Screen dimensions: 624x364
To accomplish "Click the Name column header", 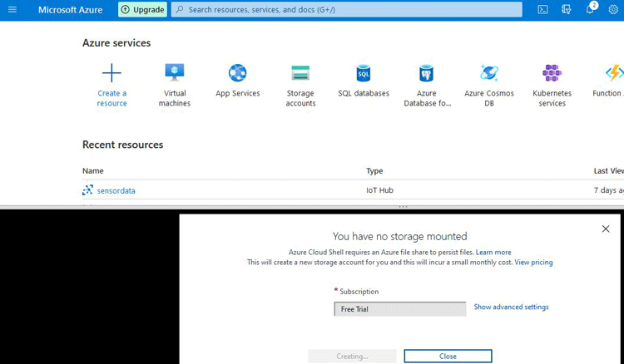I will point(92,171).
